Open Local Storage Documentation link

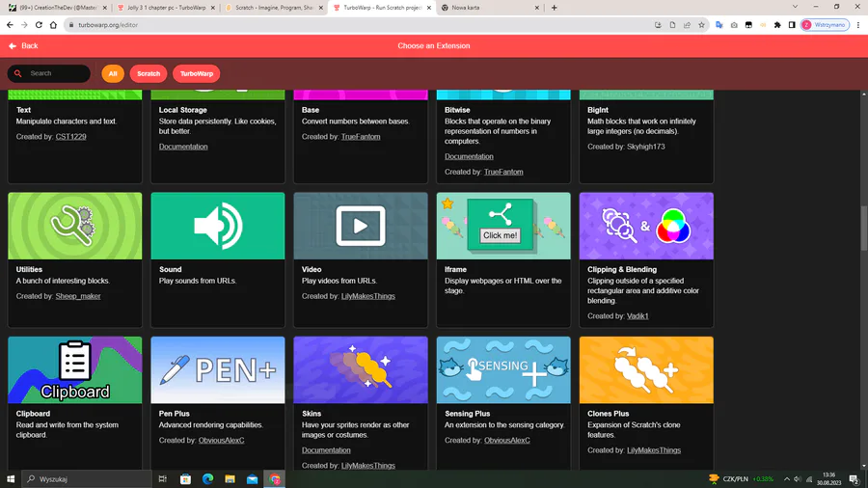click(x=183, y=147)
